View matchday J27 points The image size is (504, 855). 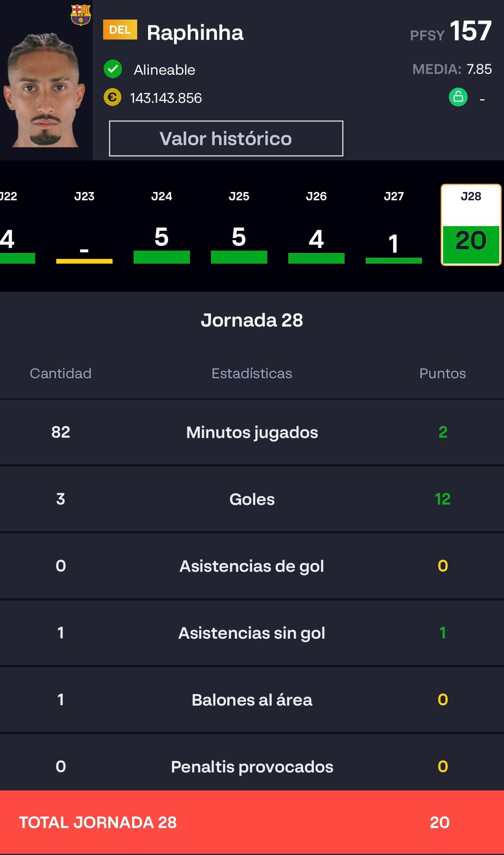coord(393,225)
